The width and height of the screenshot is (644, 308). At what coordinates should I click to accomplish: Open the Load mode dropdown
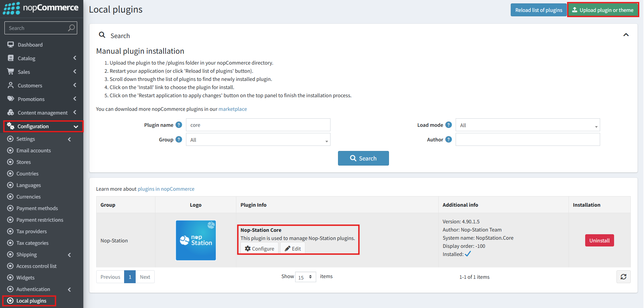528,125
